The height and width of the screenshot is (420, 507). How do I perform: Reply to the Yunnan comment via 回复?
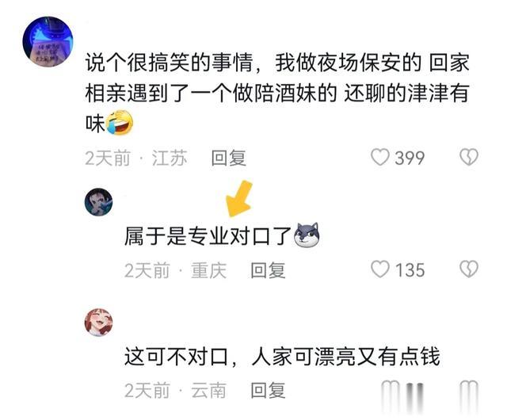coord(268,390)
